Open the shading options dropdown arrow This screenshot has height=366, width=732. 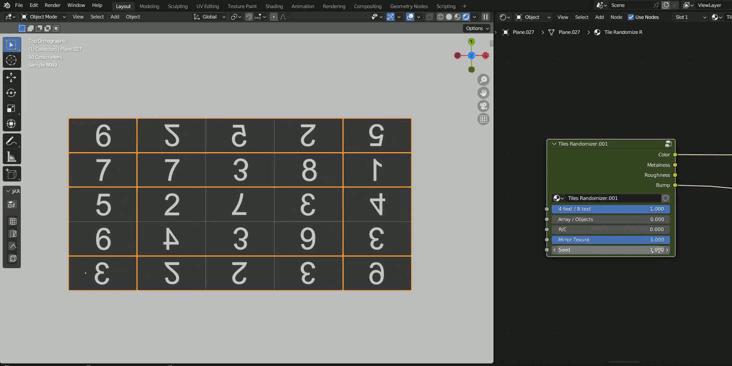pos(474,17)
